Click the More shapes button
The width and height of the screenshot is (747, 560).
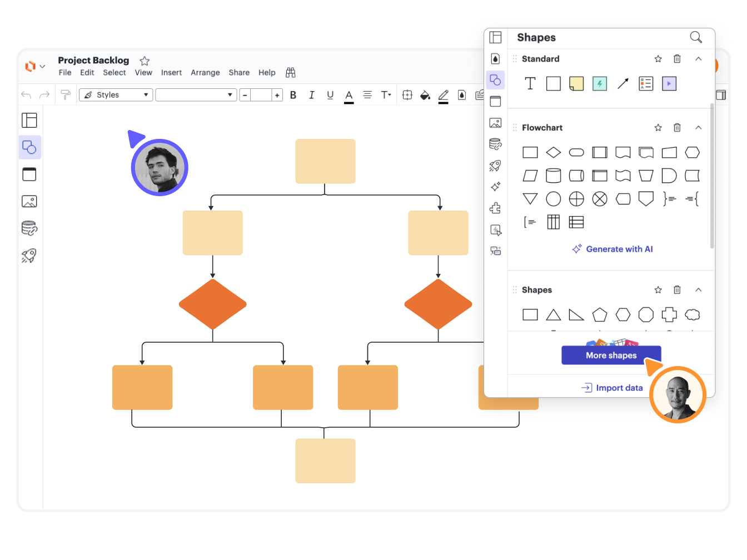pyautogui.click(x=611, y=356)
